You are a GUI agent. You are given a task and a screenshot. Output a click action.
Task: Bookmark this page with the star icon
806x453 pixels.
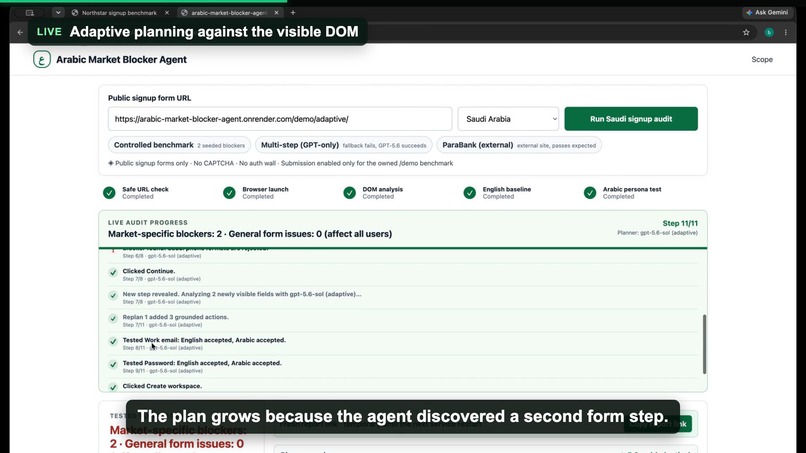click(746, 32)
